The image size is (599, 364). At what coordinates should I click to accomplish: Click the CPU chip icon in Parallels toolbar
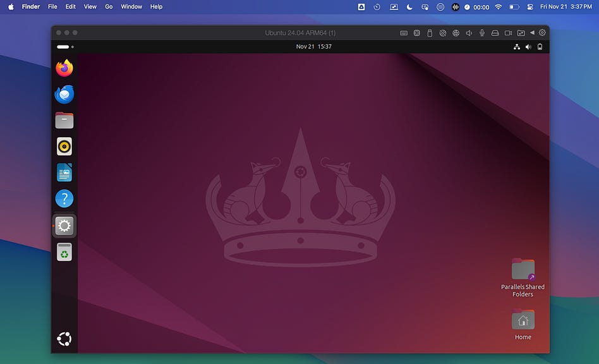pos(417,33)
